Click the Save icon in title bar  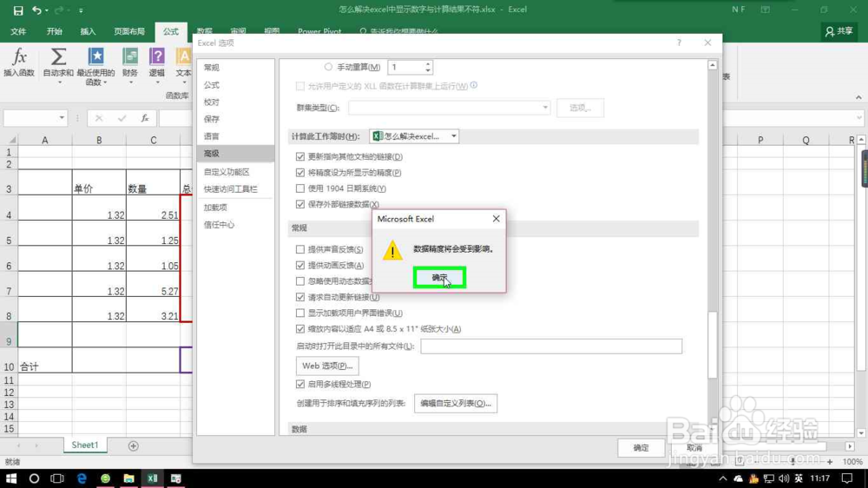pos(18,10)
